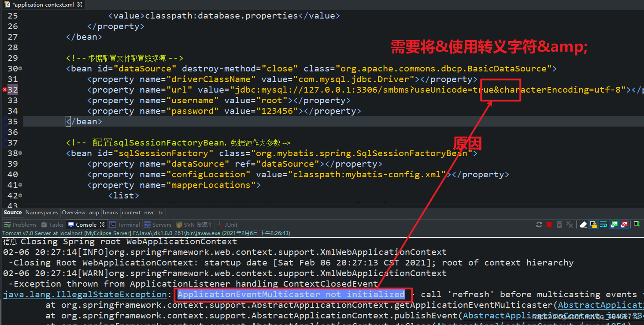Click the JUnit view icon

point(227,224)
